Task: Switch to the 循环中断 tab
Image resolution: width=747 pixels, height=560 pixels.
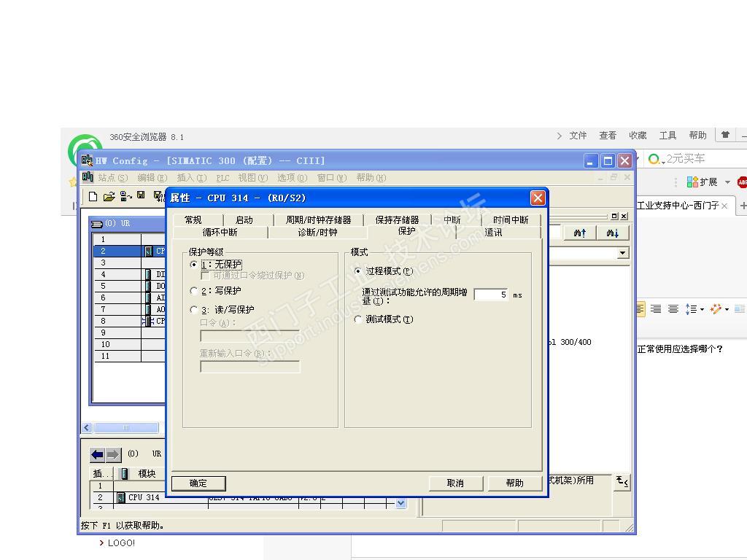Action: [220, 233]
